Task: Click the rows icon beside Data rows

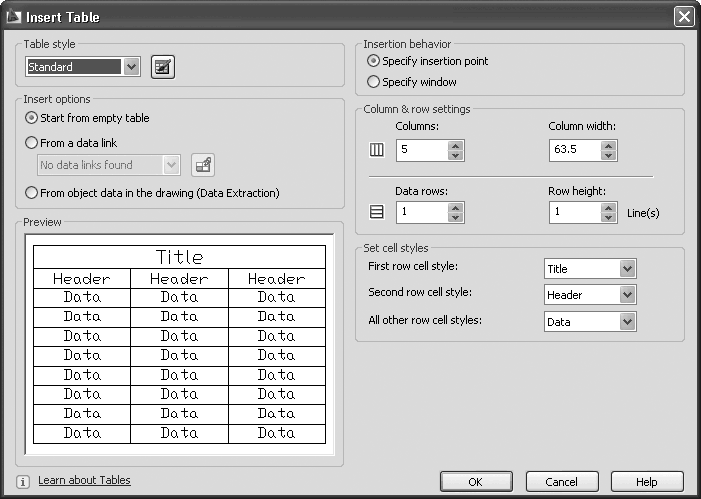Action: tap(377, 213)
